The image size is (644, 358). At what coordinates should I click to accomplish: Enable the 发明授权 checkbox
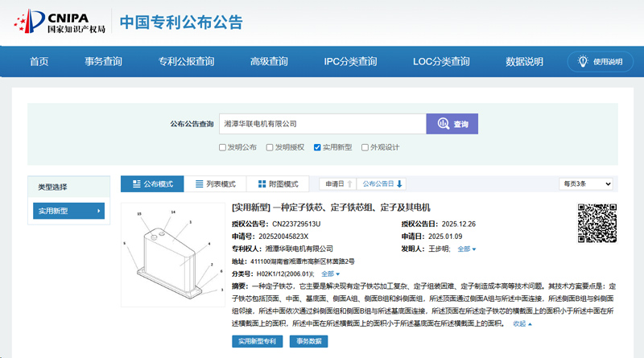pos(270,147)
